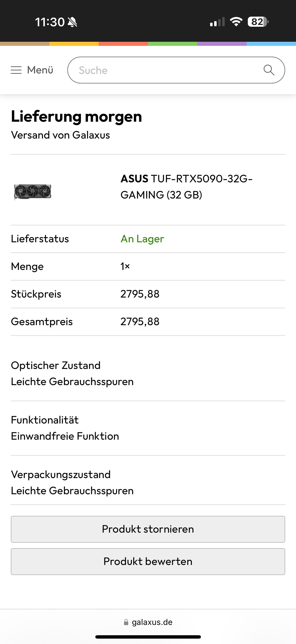Tap the battery level indicator
Viewport: 296px width, 644px height.
258,22
